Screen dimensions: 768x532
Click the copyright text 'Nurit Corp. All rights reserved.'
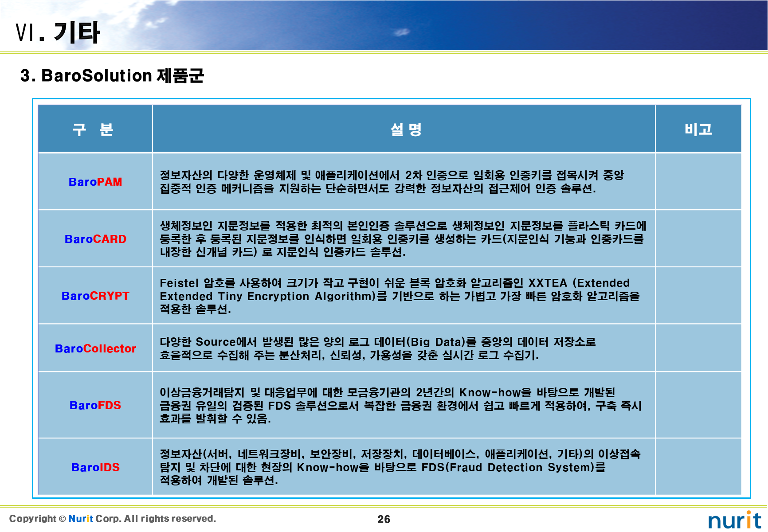(142, 519)
